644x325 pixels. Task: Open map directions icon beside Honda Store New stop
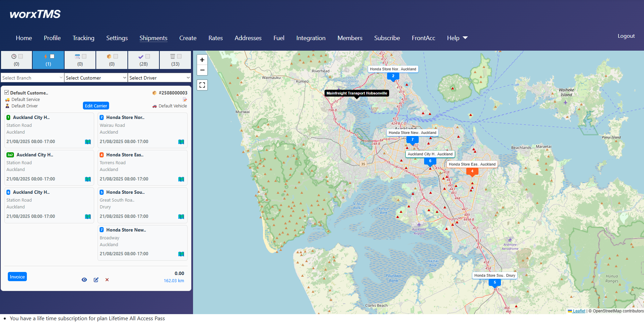coord(181,254)
